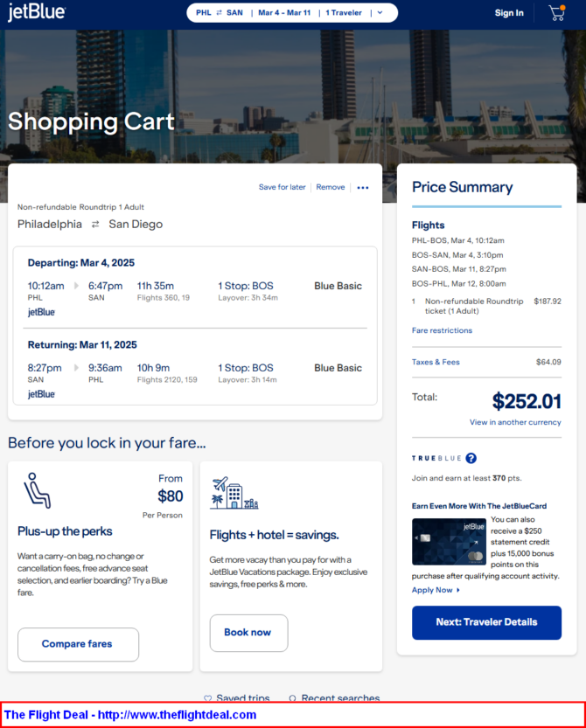Screen dimensions: 586x728
Task: Click the flights plus hotel illustration icon
Action: click(x=234, y=493)
